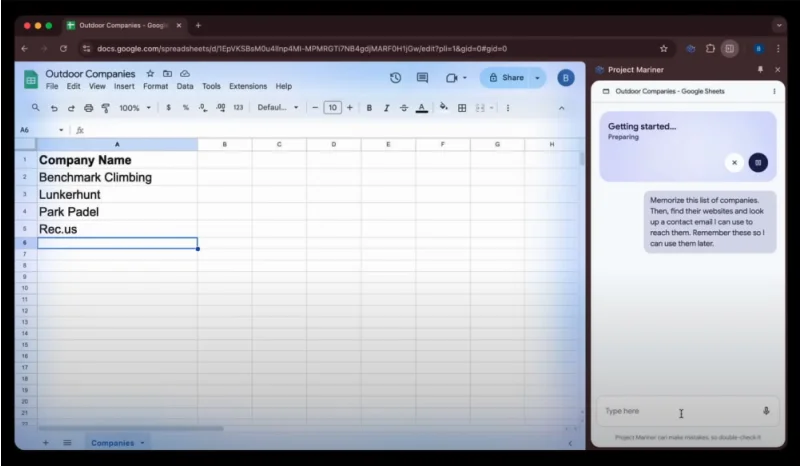Click the Share button
The height and width of the screenshot is (466, 800).
point(507,78)
